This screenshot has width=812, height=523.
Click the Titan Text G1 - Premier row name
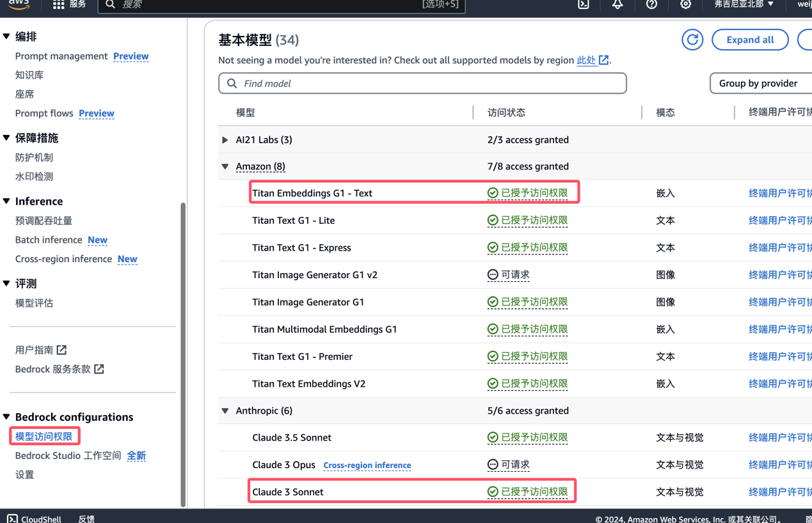tap(302, 357)
